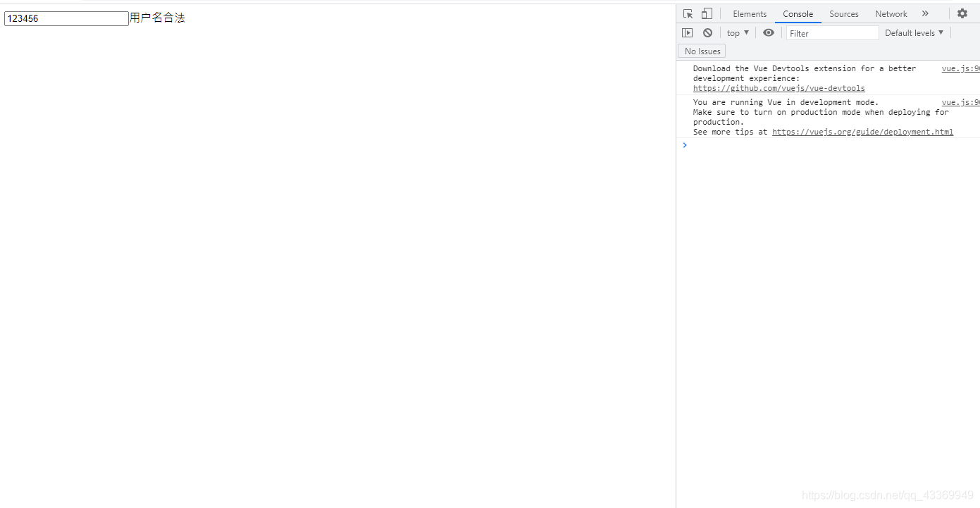Open vue.js source link beside development mode message

click(960, 103)
